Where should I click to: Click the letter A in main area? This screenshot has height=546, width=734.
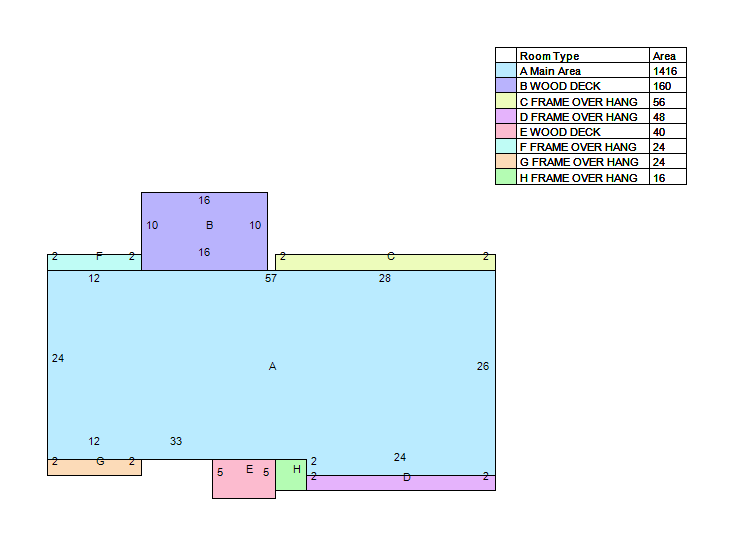click(x=272, y=367)
